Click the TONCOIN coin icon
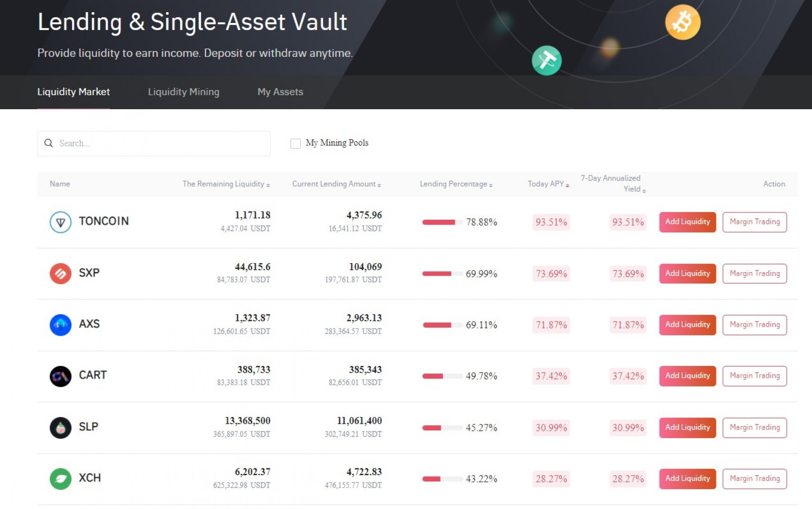This screenshot has height=509, width=812. coord(60,222)
